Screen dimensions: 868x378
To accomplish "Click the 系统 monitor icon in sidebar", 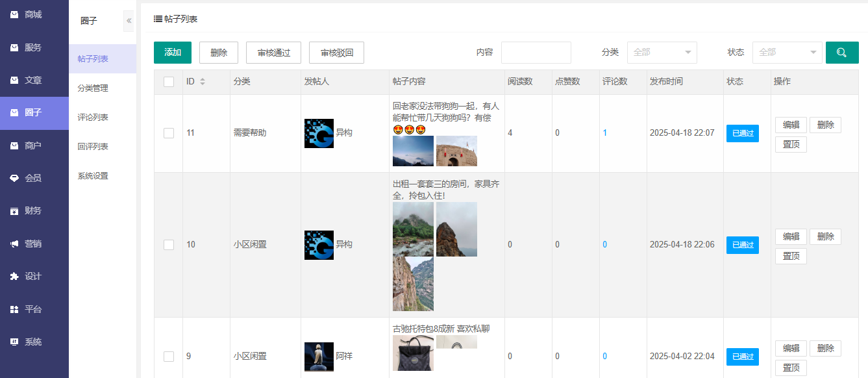I will (14, 342).
